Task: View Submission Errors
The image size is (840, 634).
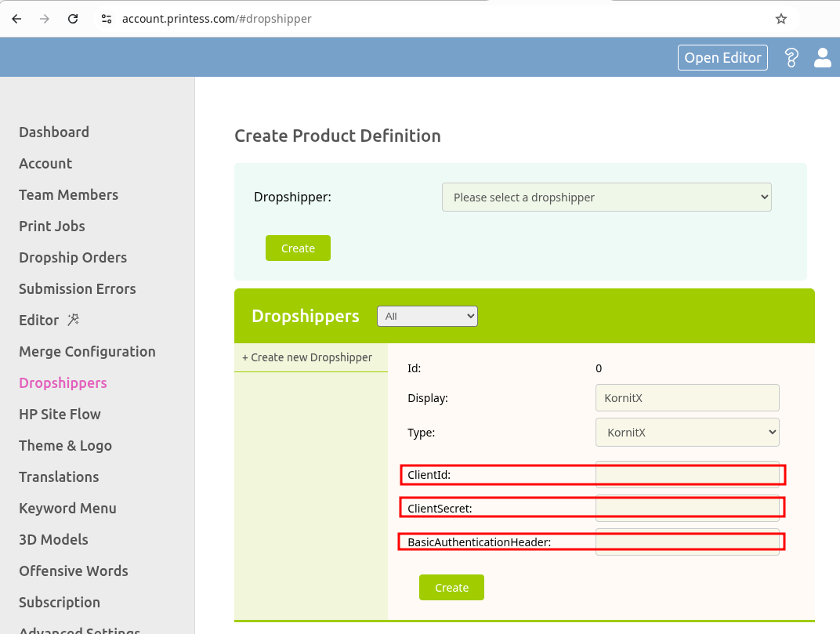Action: click(78, 289)
